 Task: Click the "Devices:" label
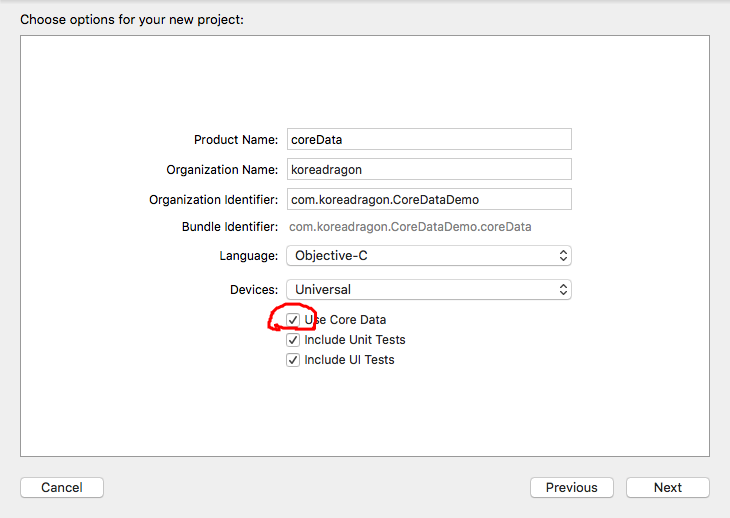coord(254,289)
